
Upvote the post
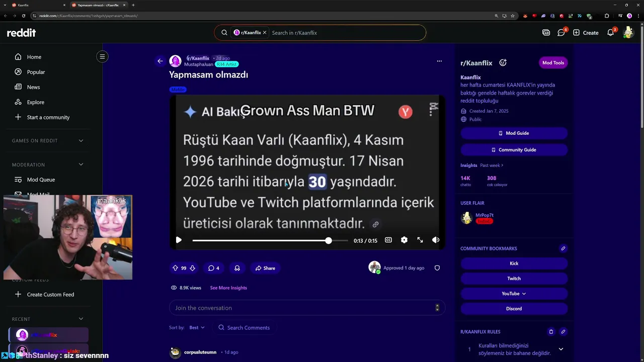click(175, 268)
